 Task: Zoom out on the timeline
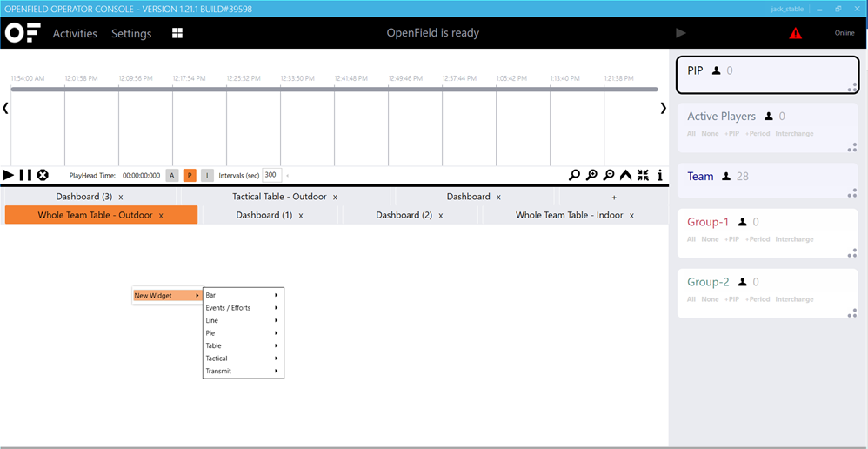[608, 175]
